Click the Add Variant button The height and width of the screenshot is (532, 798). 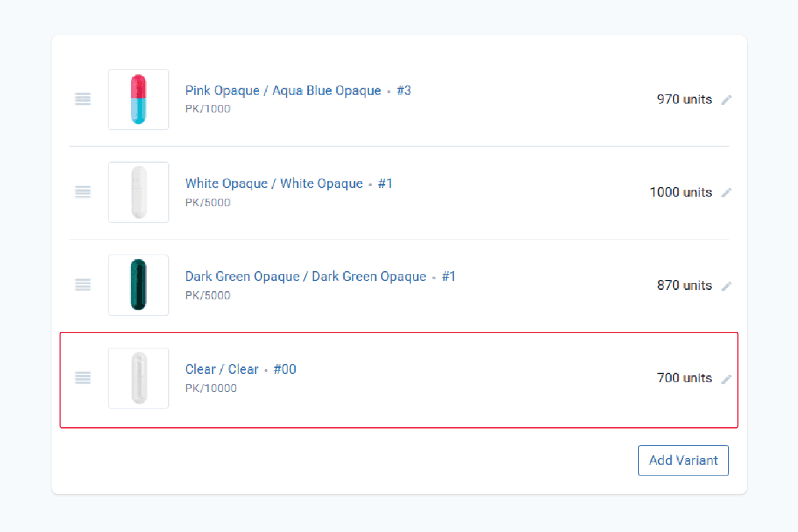(683, 460)
